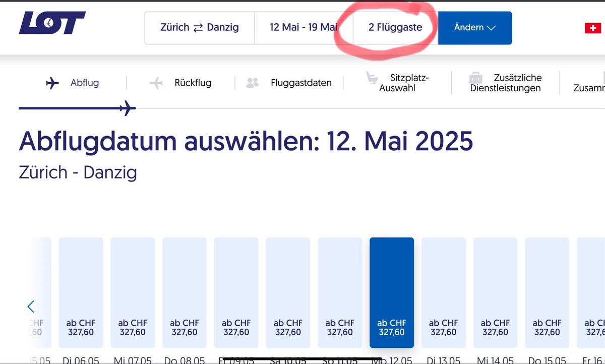The image size is (605, 364).
Task: Open the 2 Flüggaste passenger selector
Action: (x=395, y=27)
